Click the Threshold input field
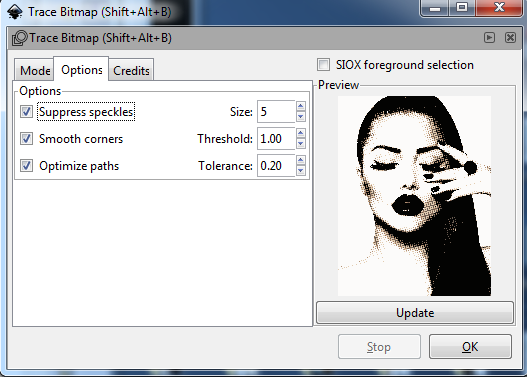This screenshot has height=377, width=527. click(276, 138)
